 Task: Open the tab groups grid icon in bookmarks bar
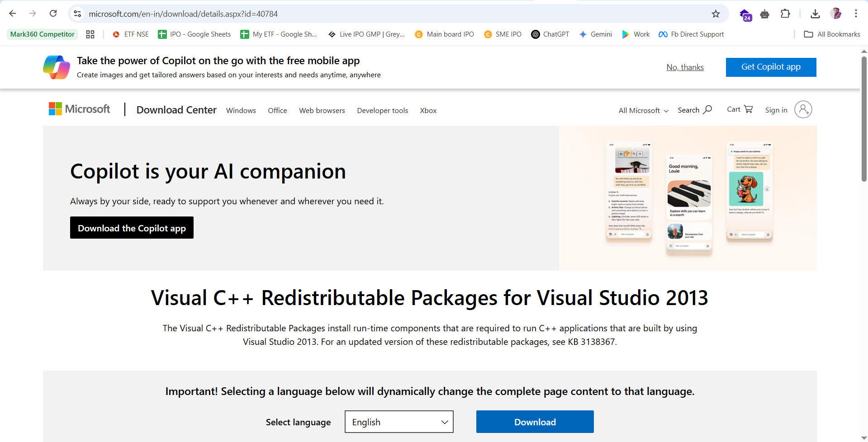point(90,34)
